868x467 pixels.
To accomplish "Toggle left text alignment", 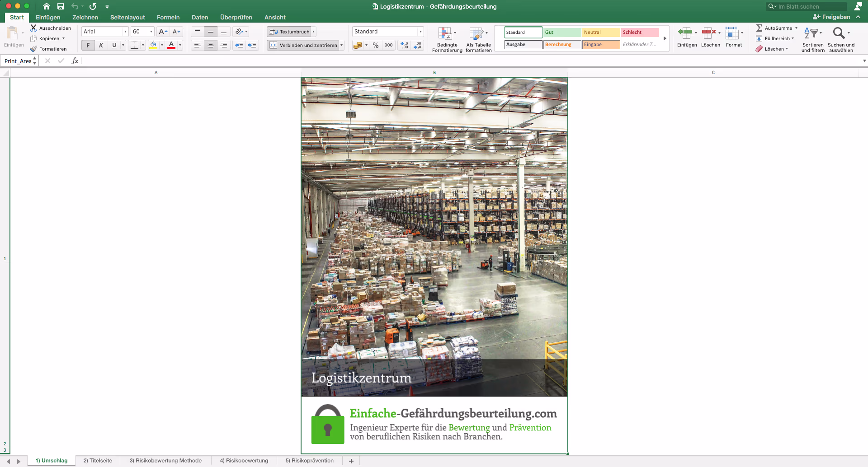I will coord(198,45).
